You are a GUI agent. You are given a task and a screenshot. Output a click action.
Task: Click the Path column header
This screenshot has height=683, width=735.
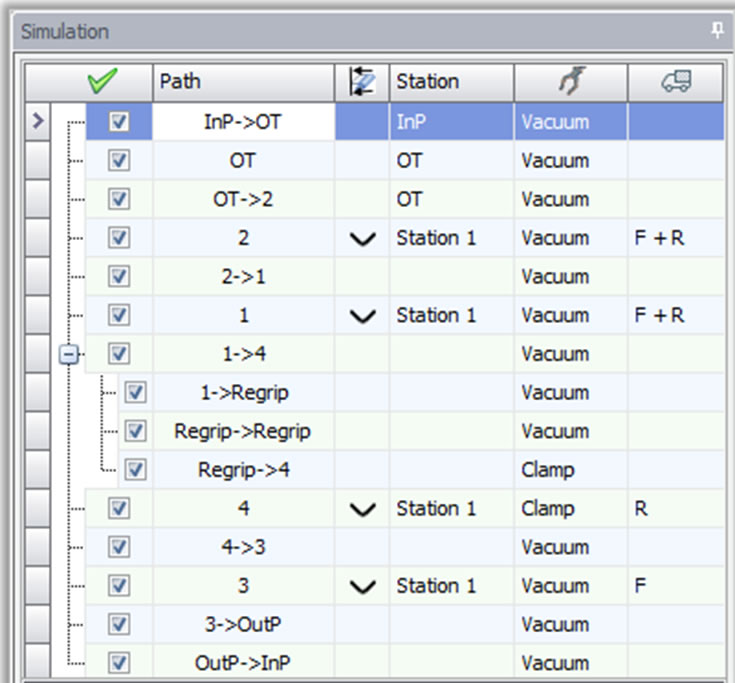pos(243,82)
